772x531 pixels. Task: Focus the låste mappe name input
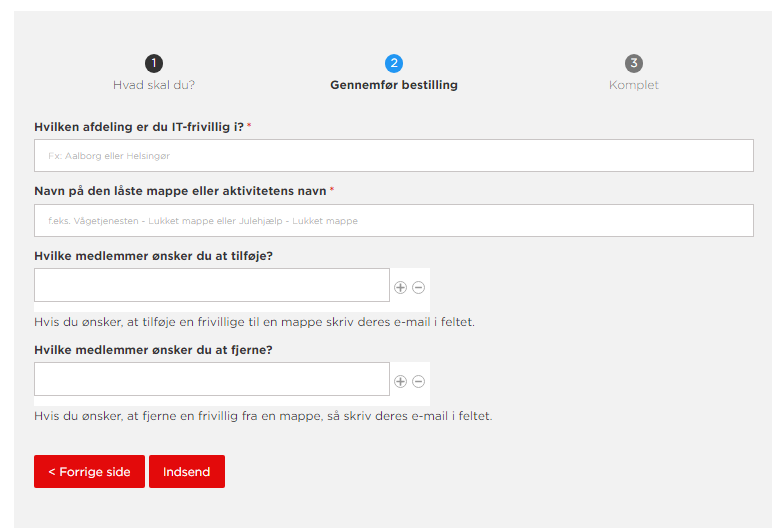pos(394,220)
